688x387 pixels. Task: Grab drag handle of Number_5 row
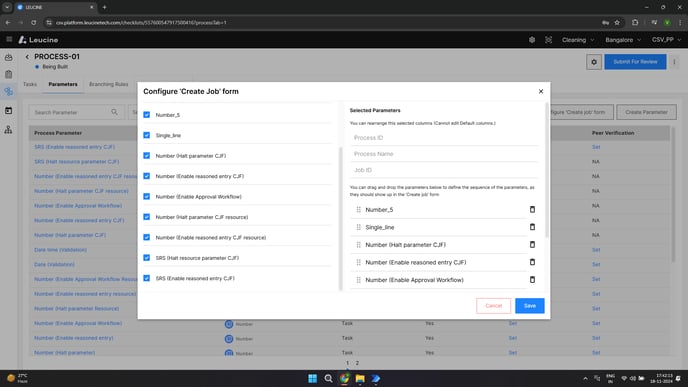click(x=358, y=210)
